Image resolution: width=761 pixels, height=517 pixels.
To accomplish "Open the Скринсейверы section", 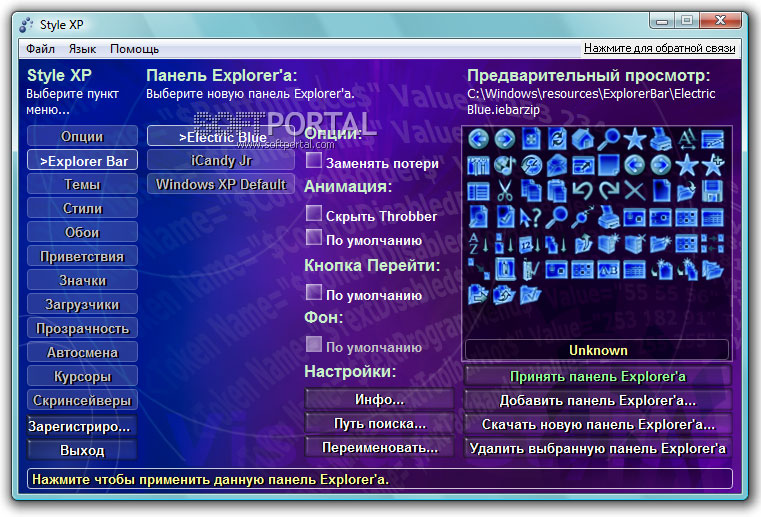I will [x=82, y=400].
